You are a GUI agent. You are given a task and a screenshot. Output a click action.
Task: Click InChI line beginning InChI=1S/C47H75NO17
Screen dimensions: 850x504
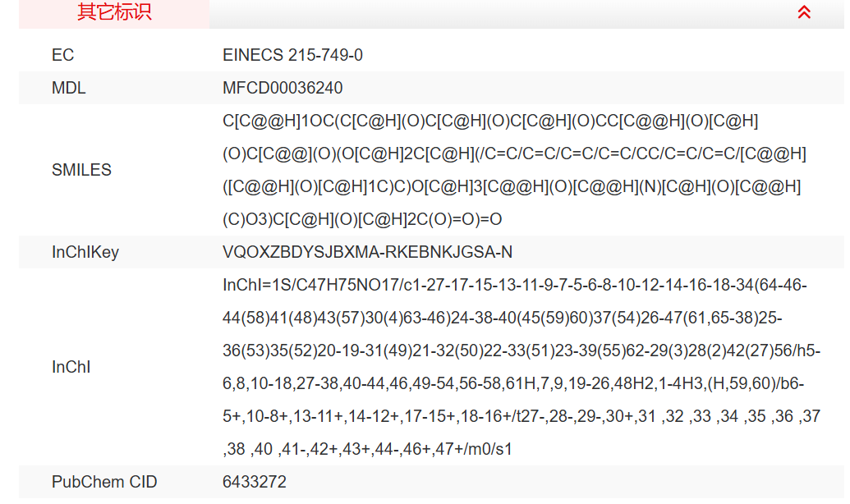(515, 285)
